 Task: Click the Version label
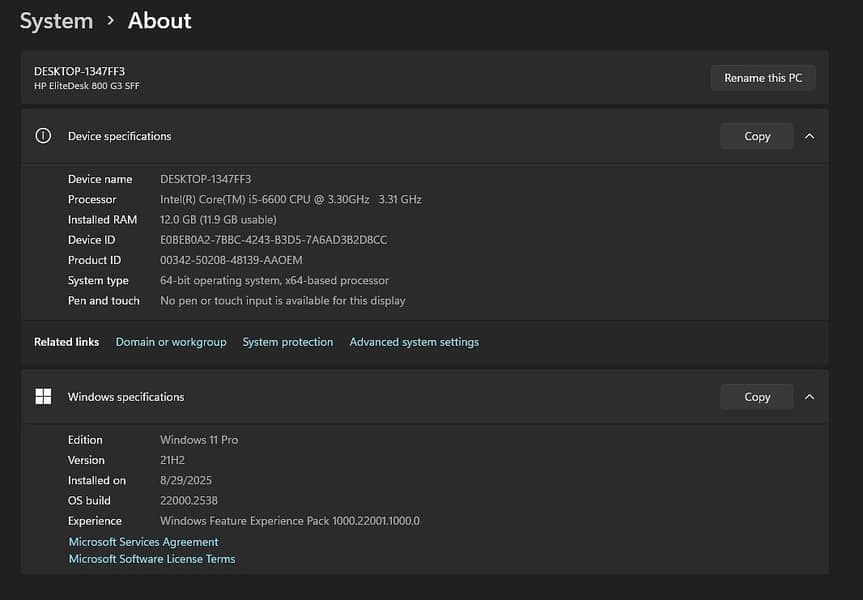[86, 460]
